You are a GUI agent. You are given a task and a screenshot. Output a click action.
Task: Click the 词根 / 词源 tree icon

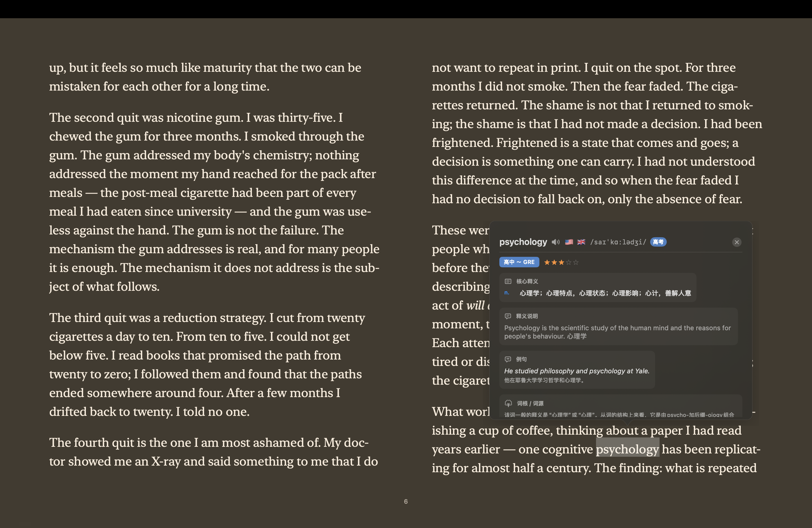(x=508, y=403)
